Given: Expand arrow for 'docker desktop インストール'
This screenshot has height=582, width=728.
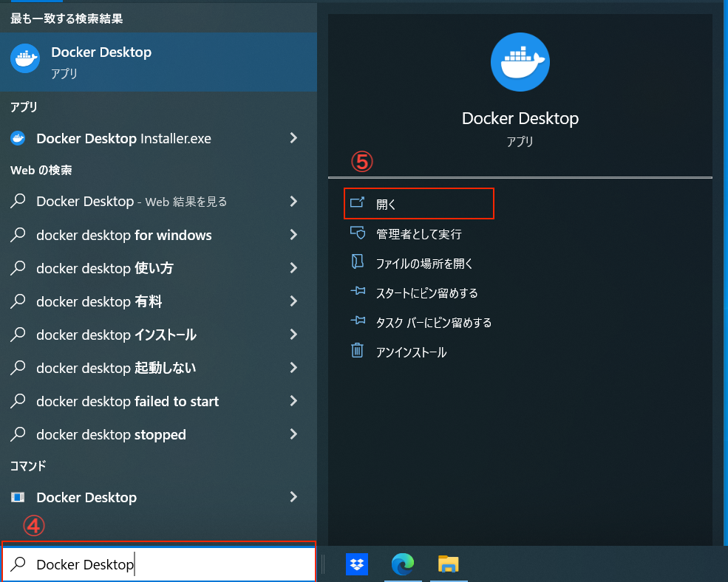Looking at the screenshot, I should 293,334.
